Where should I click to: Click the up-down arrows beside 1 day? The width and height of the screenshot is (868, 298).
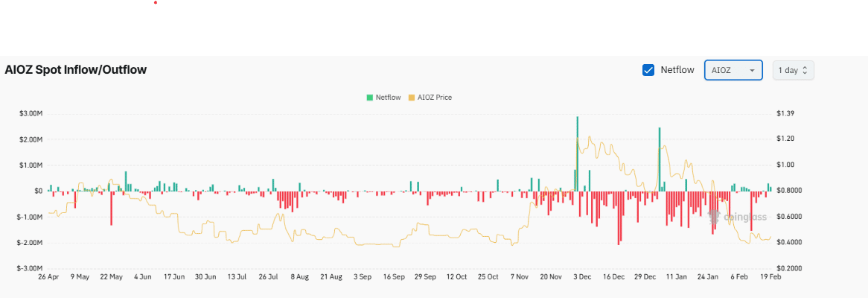pos(804,70)
